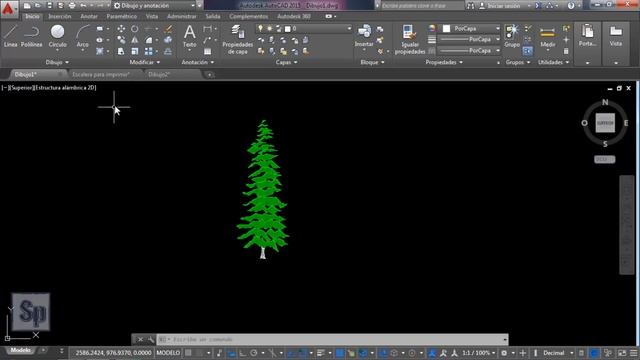Toggle the layer on/off lightbulb icon
Viewport: 640px width, 360px height.
(x=260, y=29)
